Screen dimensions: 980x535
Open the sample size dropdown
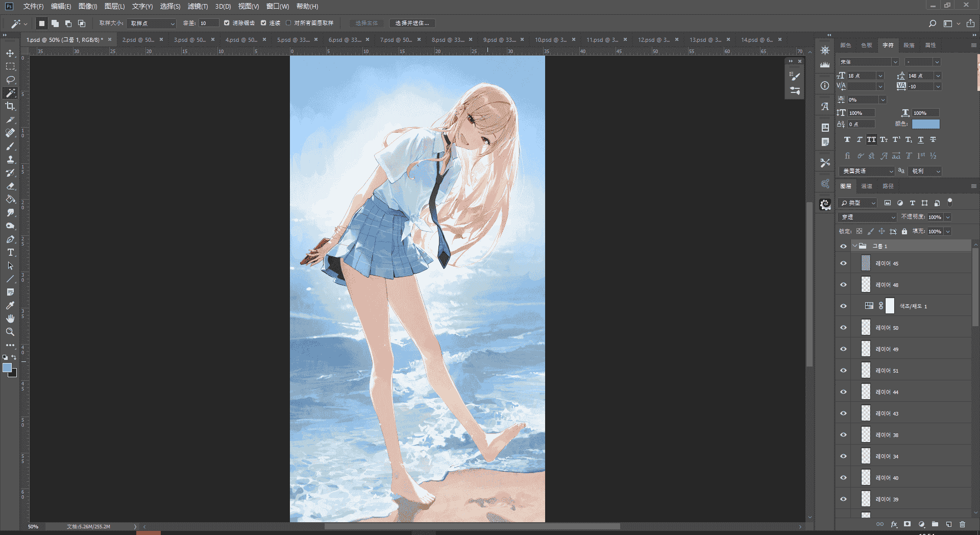click(x=152, y=23)
